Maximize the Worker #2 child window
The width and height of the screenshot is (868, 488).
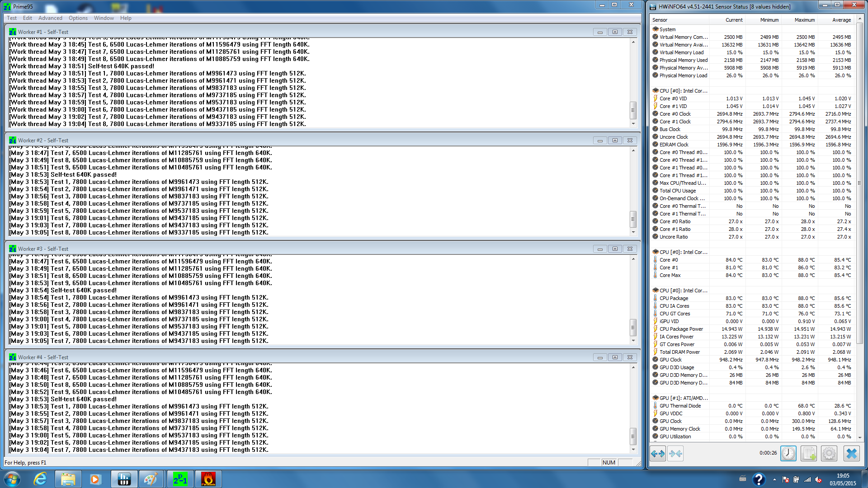[615, 141]
